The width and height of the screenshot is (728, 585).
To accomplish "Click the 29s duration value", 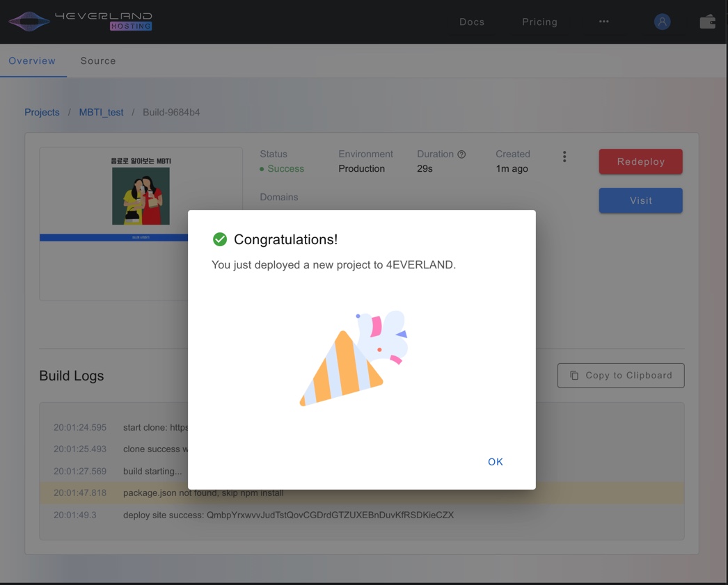I will coord(425,169).
